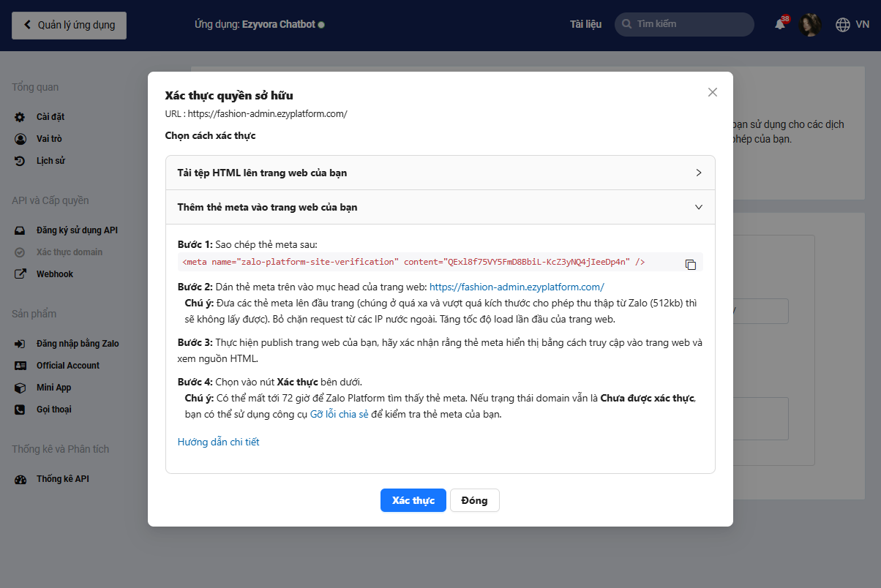
Task: Open Tài liệu in the top bar
Action: click(x=585, y=24)
